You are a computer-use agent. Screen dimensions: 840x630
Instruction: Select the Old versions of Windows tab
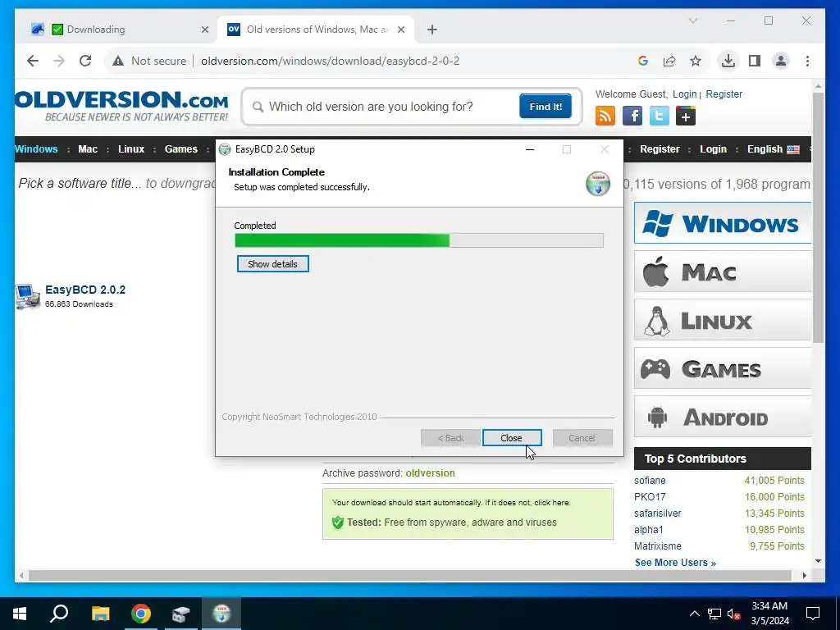(x=316, y=30)
